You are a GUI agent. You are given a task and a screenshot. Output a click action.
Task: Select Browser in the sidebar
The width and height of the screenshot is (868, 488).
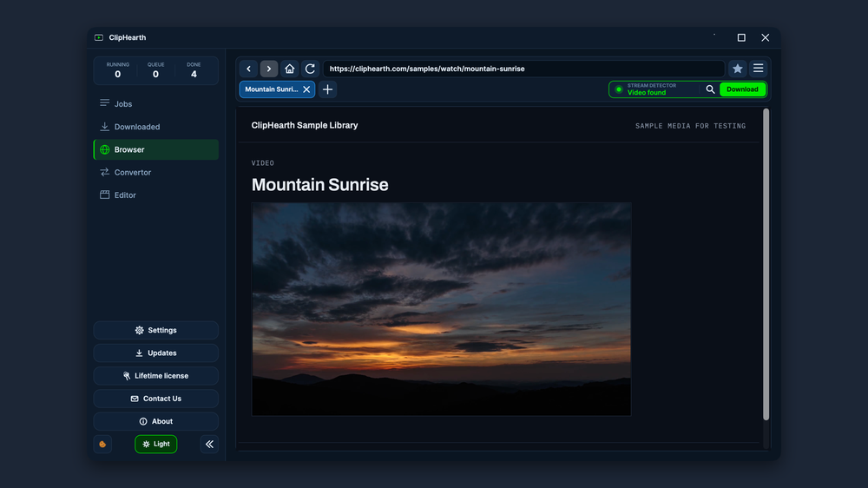(156, 149)
